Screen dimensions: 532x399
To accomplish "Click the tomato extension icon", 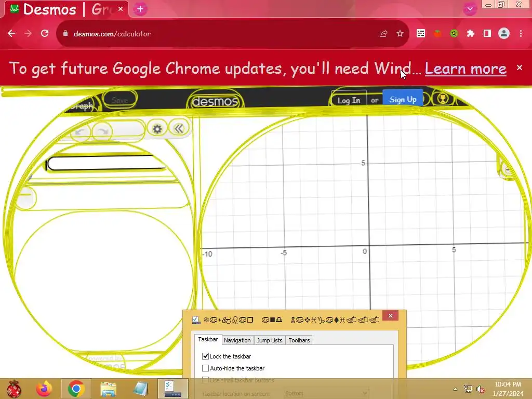I will coord(437,33).
